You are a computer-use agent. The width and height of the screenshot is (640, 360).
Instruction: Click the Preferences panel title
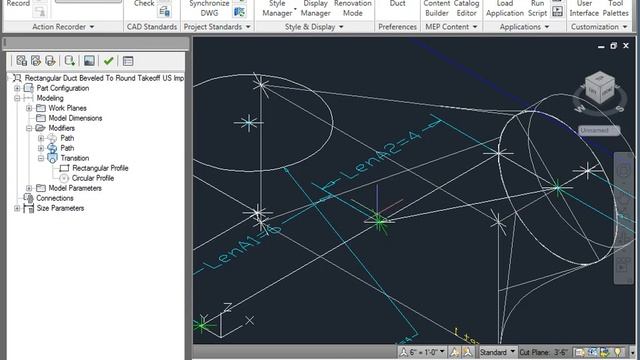pos(397,27)
